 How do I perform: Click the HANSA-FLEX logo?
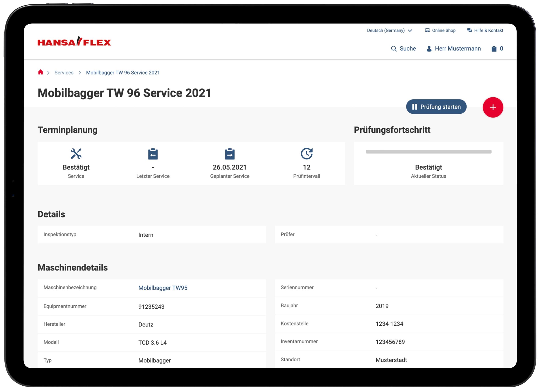pyautogui.click(x=74, y=42)
